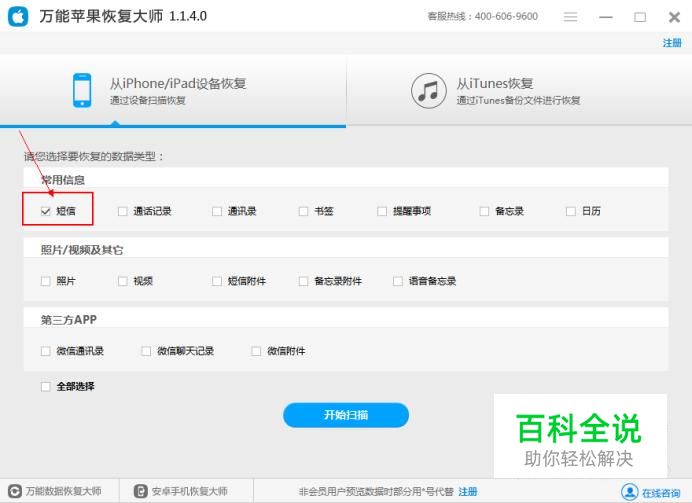
Task: Open the hamburger menu in title bar
Action: coord(570,17)
